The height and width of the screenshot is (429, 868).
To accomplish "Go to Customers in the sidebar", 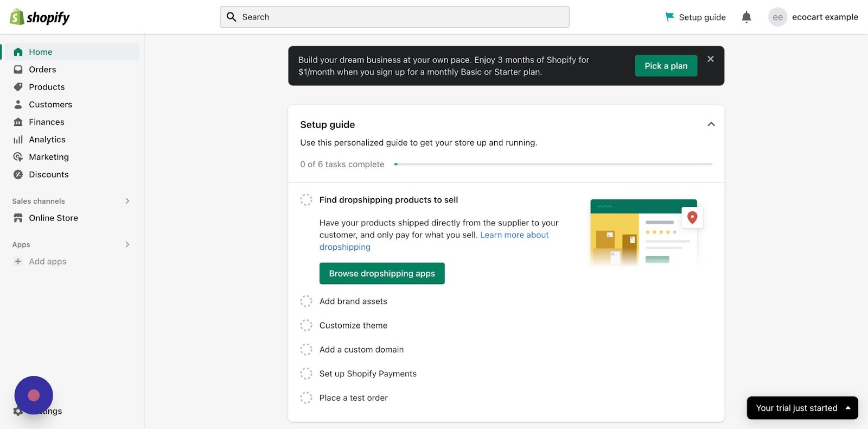I will point(50,104).
